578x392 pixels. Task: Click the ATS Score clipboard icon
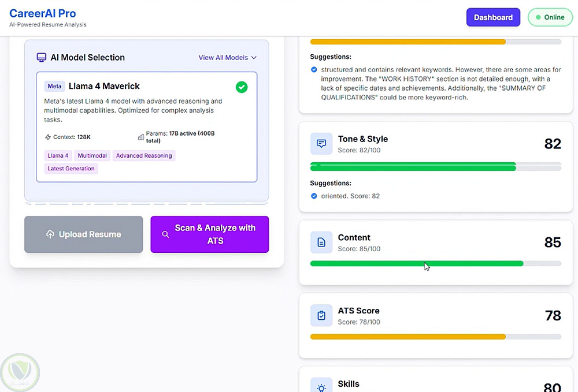(321, 316)
